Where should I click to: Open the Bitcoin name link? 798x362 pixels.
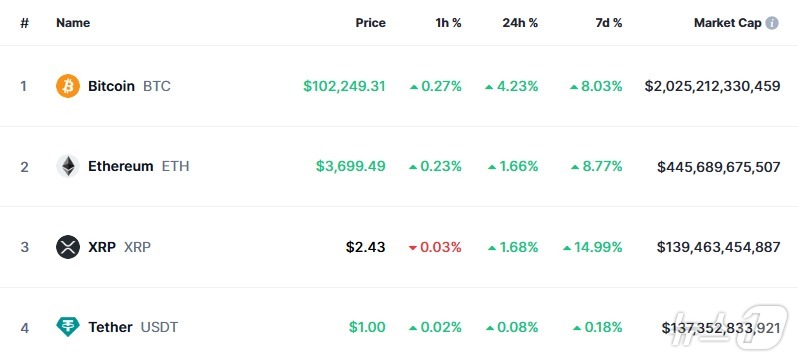[111, 86]
